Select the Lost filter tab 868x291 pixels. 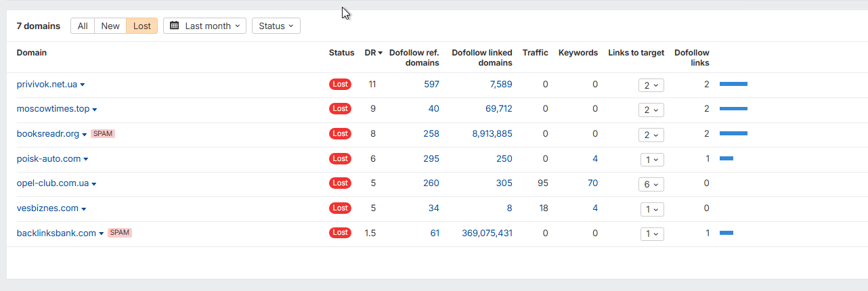(142, 26)
